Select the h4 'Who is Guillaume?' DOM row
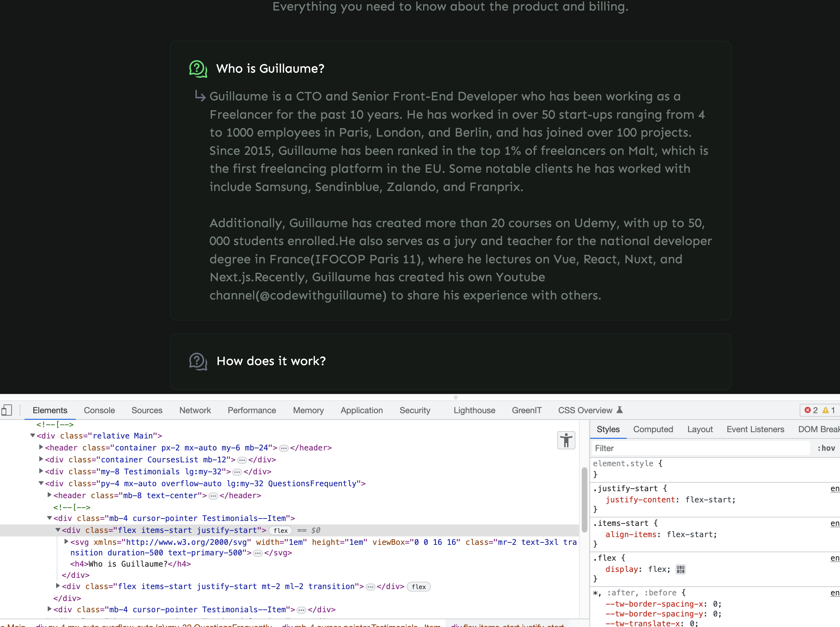The height and width of the screenshot is (627, 840). 131,564
